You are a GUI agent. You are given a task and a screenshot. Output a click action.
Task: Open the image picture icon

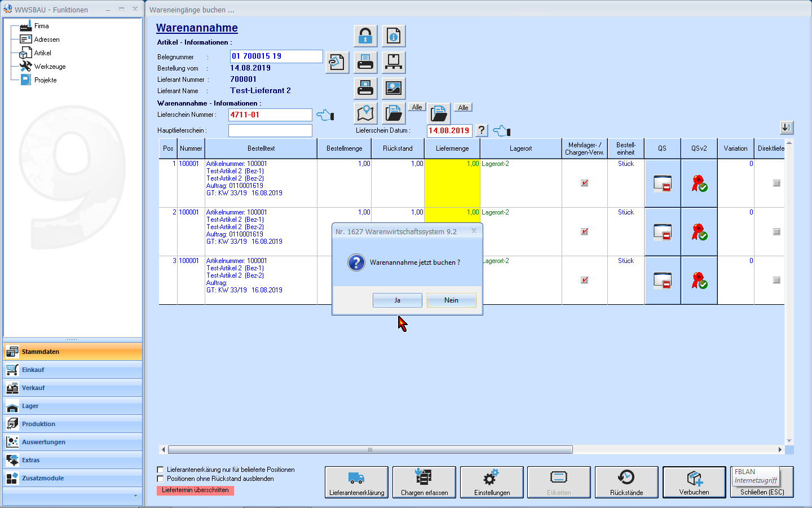pyautogui.click(x=394, y=88)
